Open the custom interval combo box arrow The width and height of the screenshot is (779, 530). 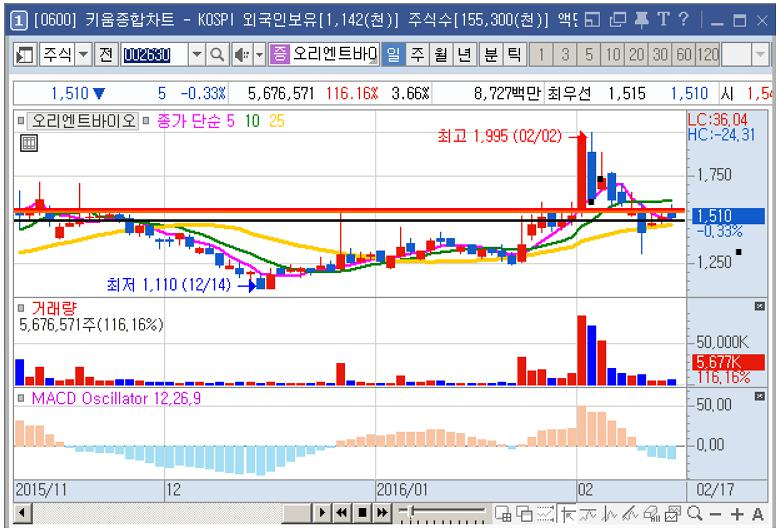coord(761,54)
